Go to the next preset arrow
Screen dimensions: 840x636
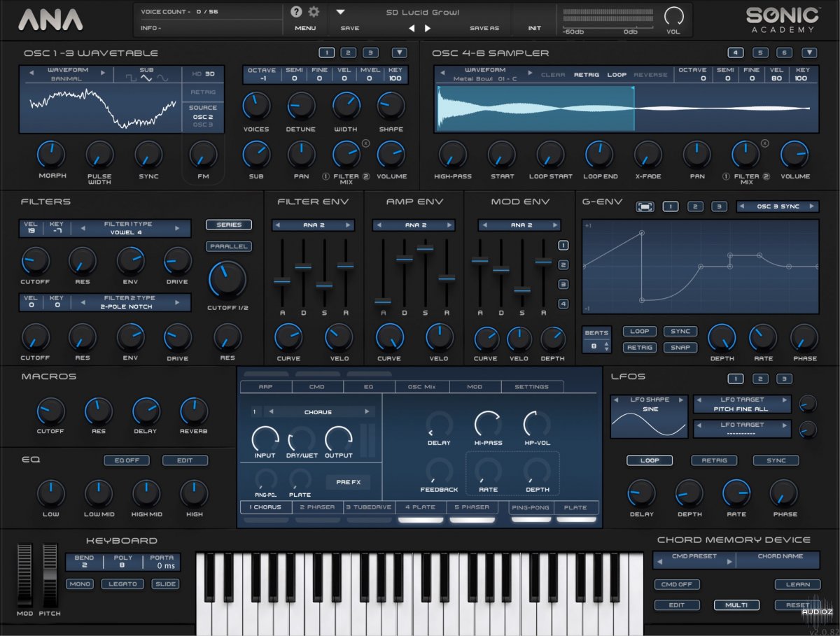[428, 29]
